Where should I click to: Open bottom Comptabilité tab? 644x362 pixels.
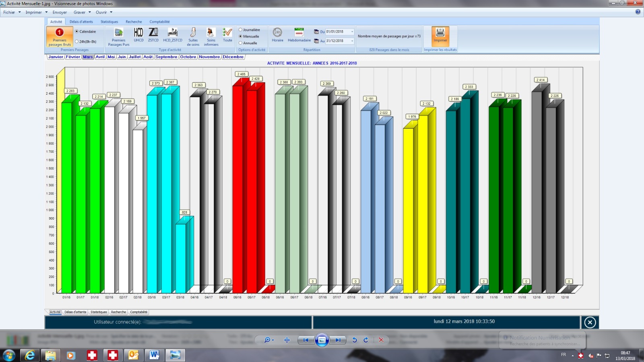click(139, 312)
